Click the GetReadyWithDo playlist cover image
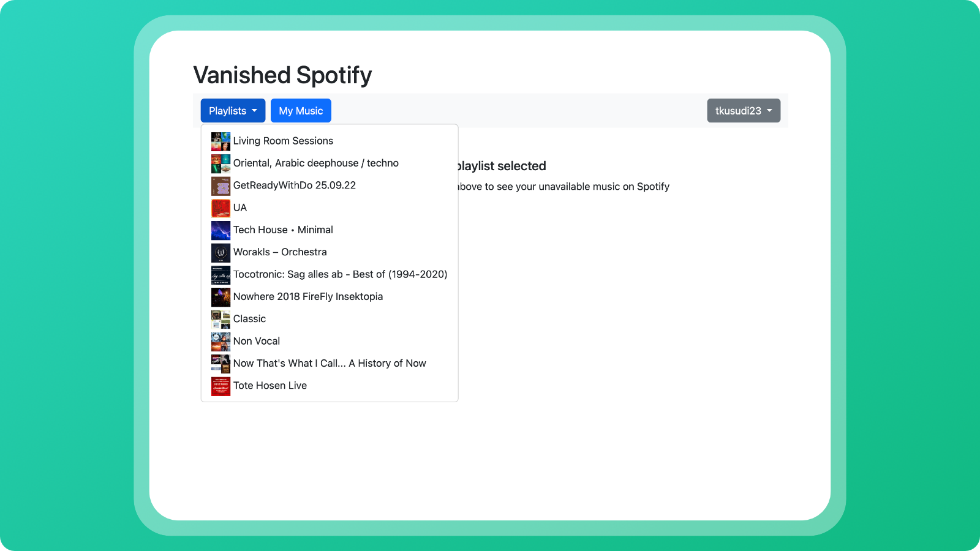The image size is (980, 551). (221, 186)
